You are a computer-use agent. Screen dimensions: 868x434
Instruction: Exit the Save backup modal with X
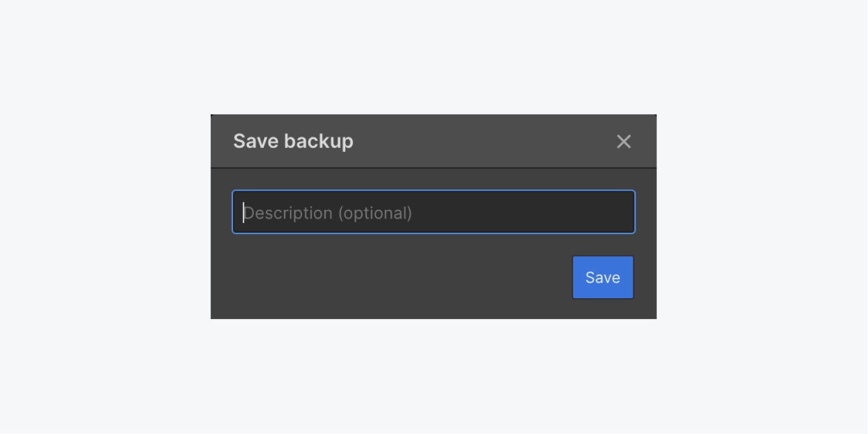[623, 142]
